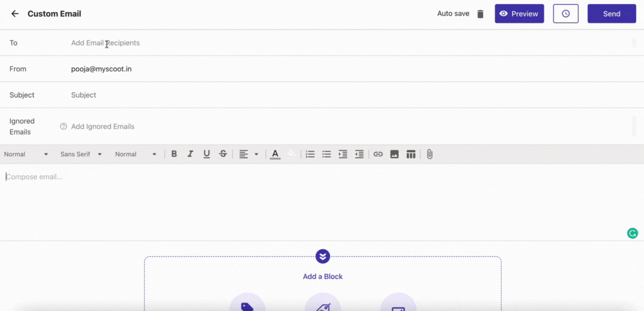Send the custom email

pyautogui.click(x=612, y=14)
